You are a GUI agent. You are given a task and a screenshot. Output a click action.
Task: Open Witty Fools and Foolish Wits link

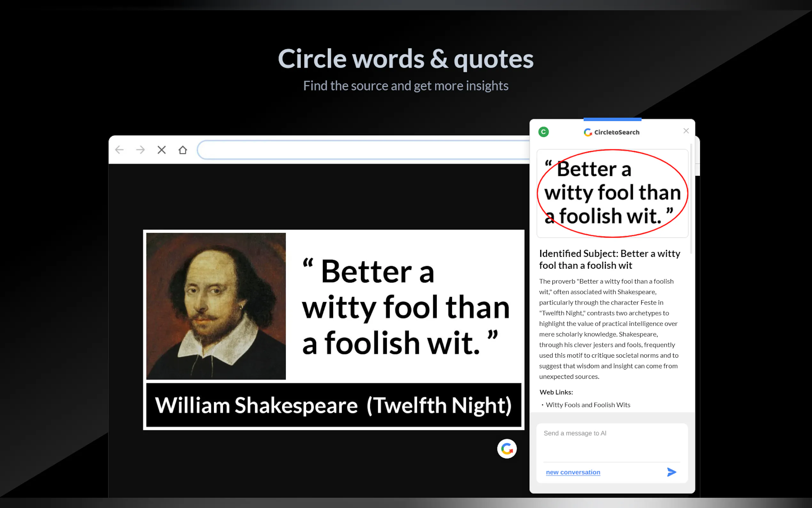[588, 405]
